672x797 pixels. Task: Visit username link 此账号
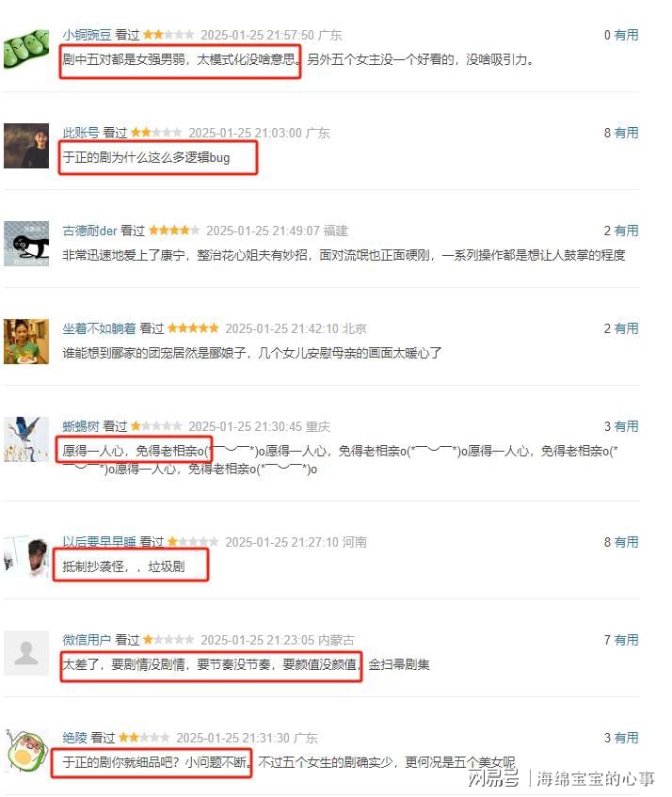[80, 133]
